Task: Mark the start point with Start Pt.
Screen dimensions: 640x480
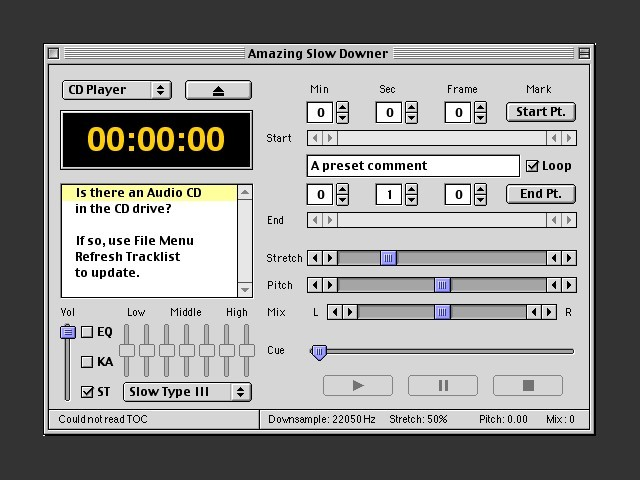Action: [541, 112]
